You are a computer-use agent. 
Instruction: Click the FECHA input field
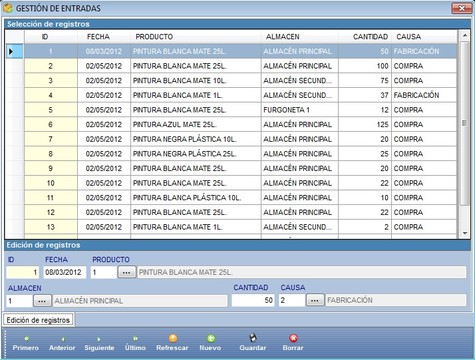[x=64, y=272]
